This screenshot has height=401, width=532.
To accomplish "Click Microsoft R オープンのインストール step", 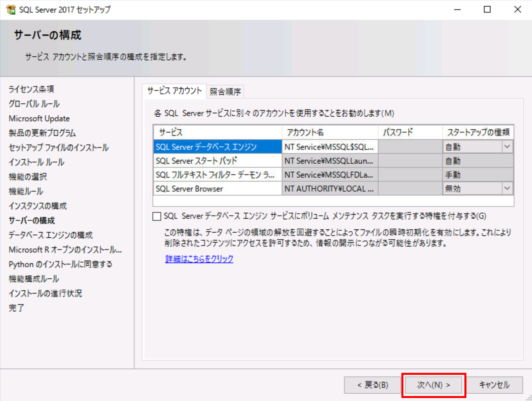I will [65, 250].
